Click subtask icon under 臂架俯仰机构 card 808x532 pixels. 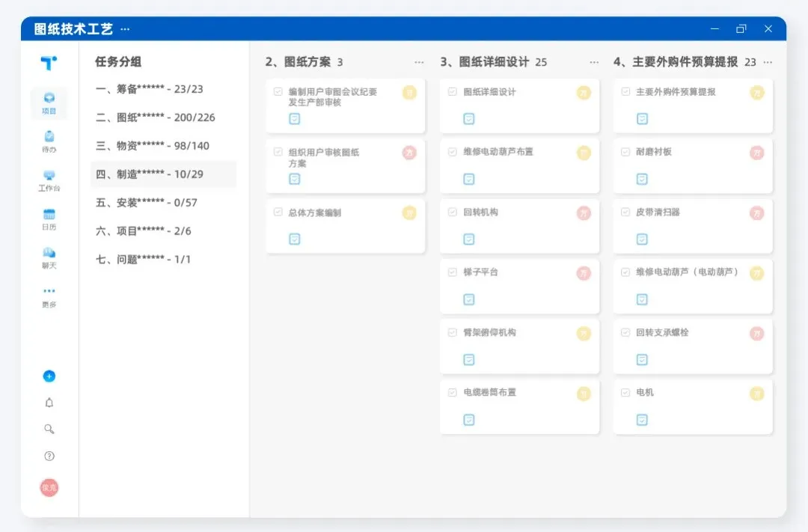(x=468, y=360)
